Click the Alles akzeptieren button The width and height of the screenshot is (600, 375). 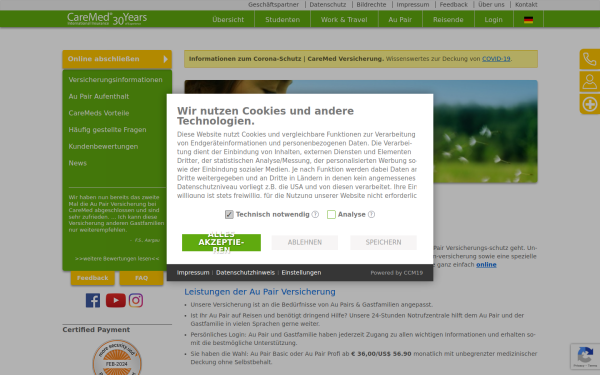[x=221, y=243]
